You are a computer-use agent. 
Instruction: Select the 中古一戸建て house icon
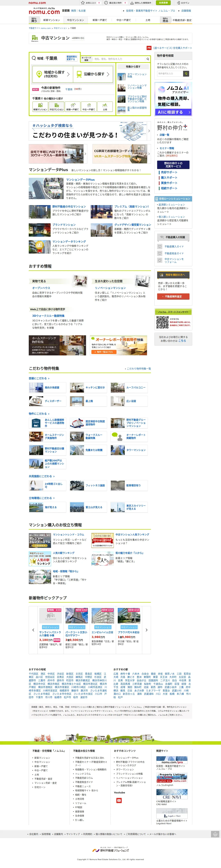pos(89,107)
